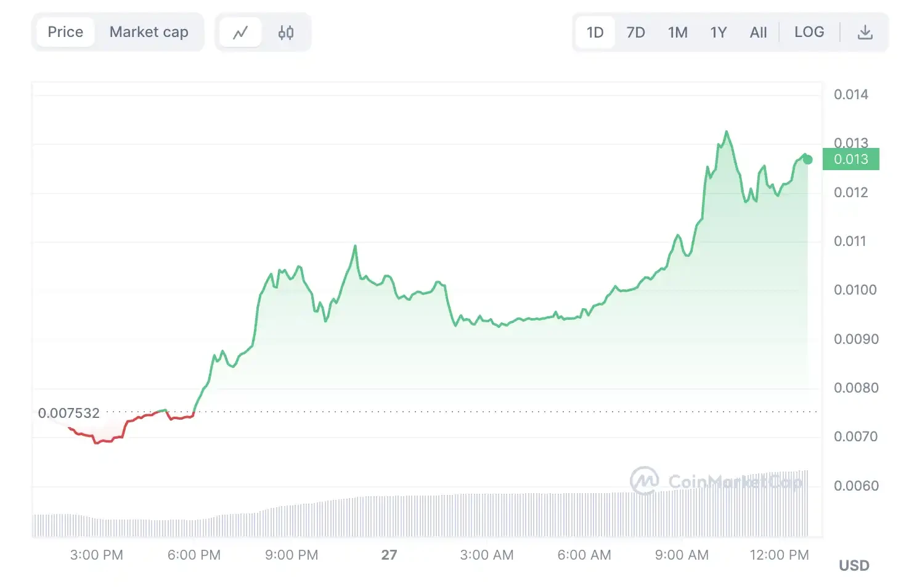Select the 1Y timeframe option
This screenshot has width=901, height=588.
718,32
